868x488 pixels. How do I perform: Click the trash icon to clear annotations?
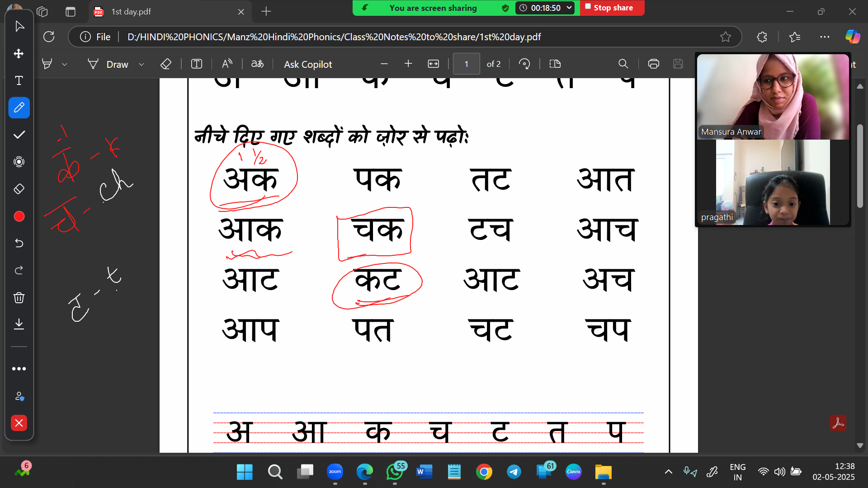[x=19, y=297]
